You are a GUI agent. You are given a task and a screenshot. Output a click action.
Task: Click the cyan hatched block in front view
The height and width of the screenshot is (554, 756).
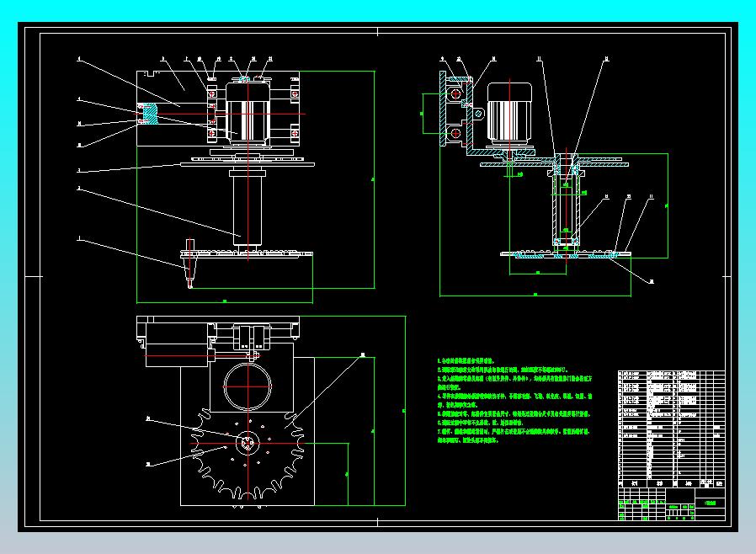click(x=151, y=114)
